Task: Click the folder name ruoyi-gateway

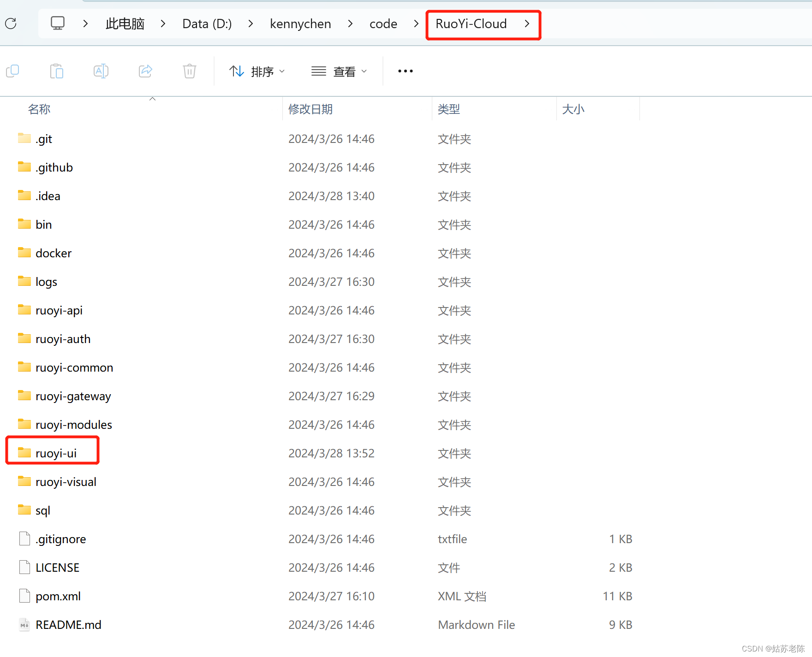Action: (73, 397)
